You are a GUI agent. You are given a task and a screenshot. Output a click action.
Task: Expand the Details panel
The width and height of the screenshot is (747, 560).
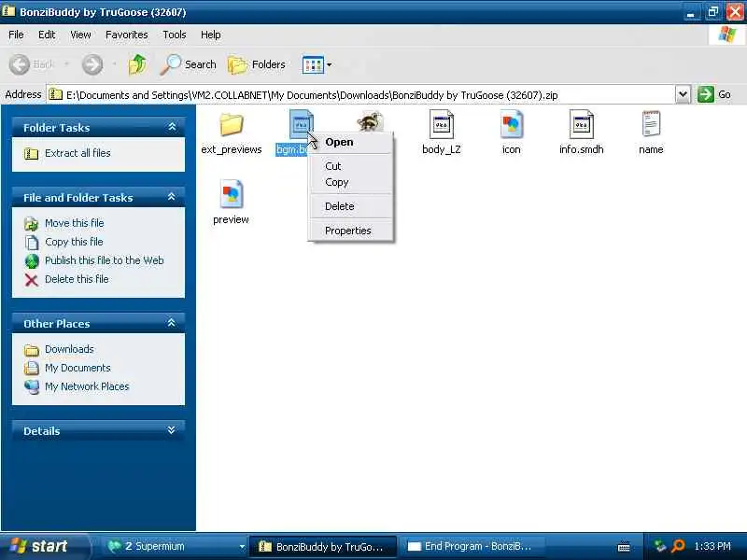(x=172, y=430)
